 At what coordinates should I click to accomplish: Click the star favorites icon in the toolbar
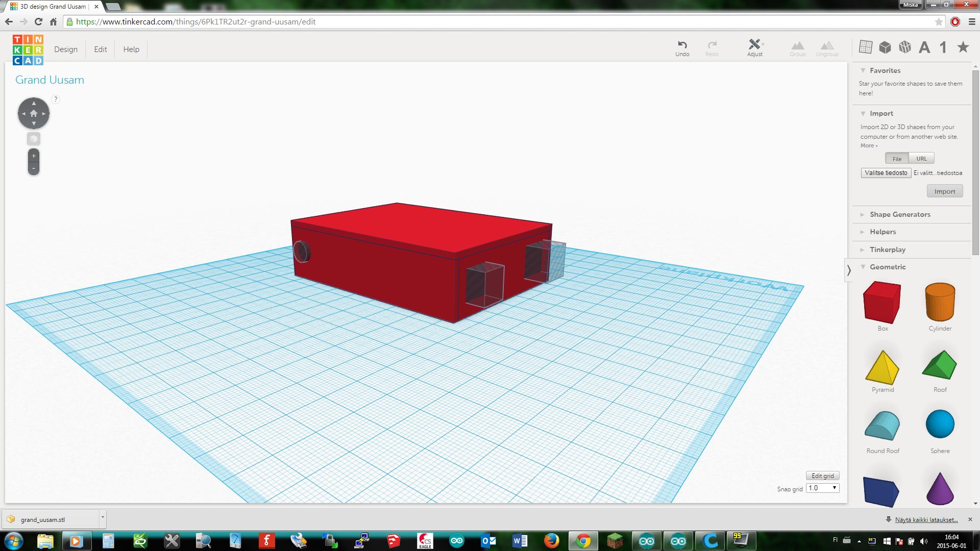pos(963,47)
